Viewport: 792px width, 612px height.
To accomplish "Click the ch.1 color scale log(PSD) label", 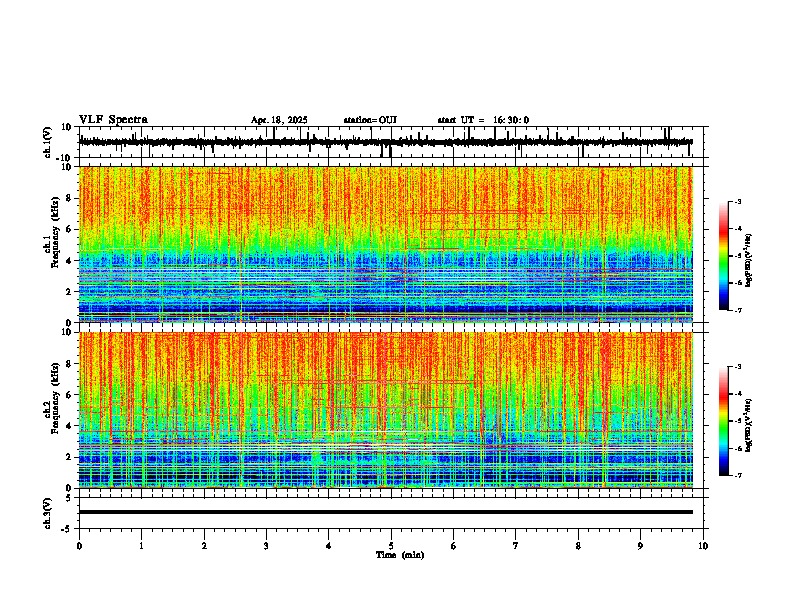I will point(749,261).
